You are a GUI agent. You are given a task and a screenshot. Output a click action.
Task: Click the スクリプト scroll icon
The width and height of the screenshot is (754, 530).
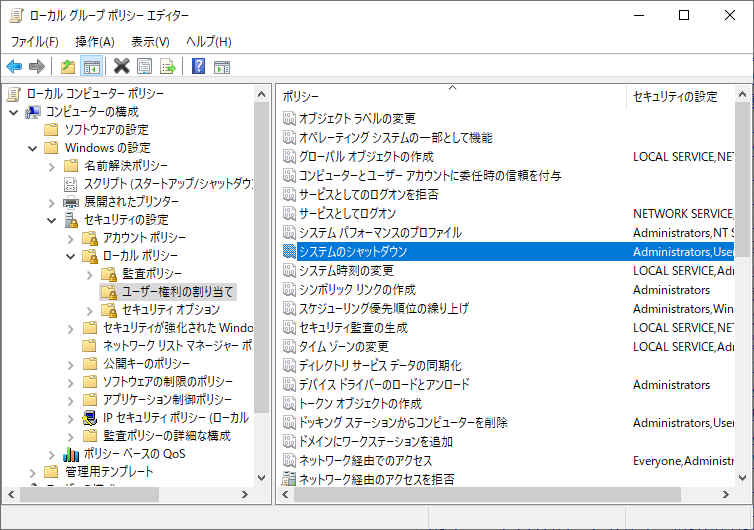coord(71,184)
